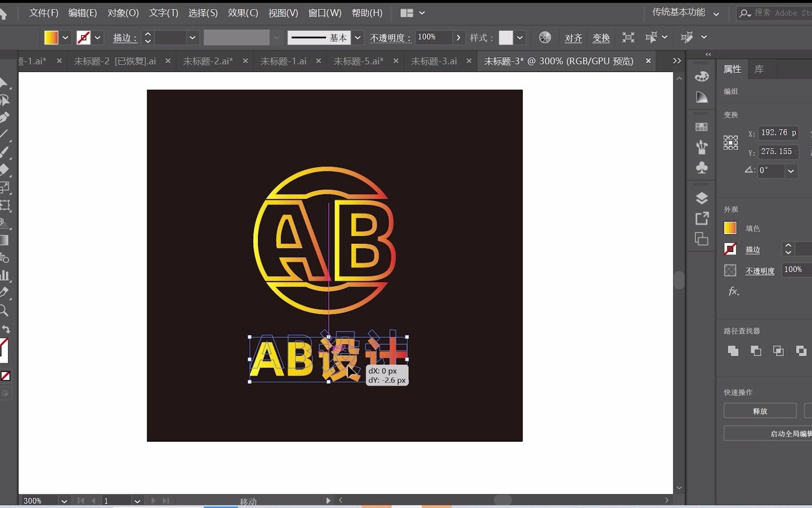
Task: Select the Column Graph tool
Action: coord(5,275)
